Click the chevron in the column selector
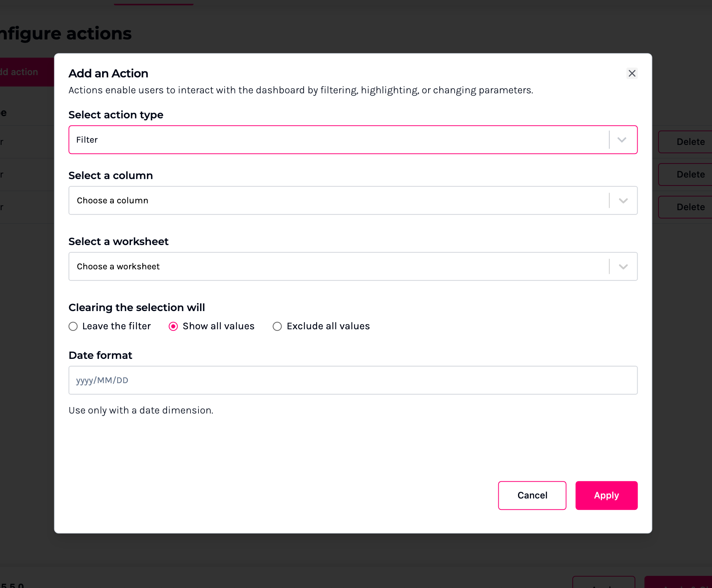 coord(623,201)
